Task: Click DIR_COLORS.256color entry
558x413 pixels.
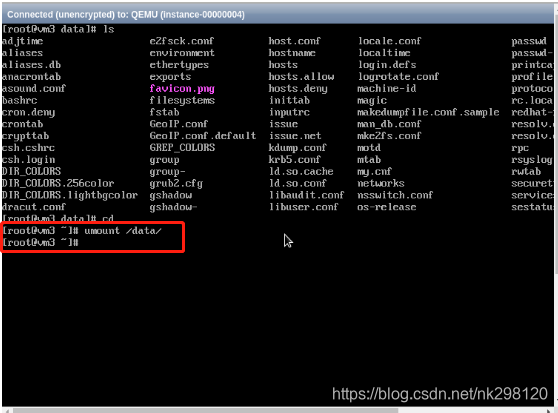Action: (x=58, y=183)
